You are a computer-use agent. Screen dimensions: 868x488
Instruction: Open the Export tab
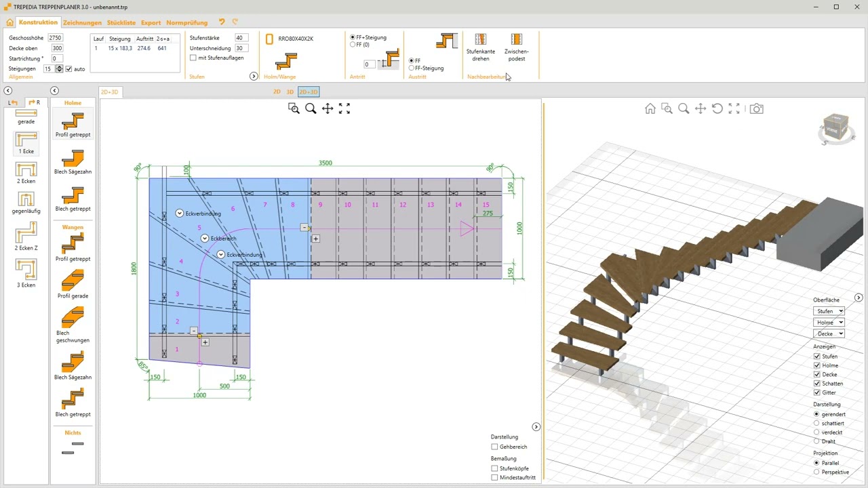151,22
